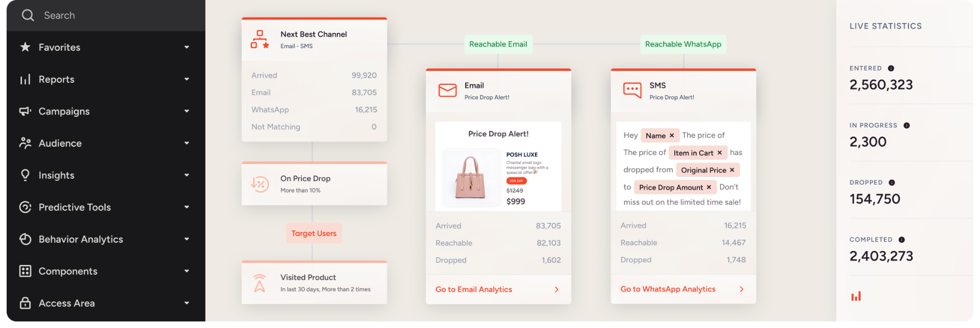Click the Audience people icon
This screenshot has height=328, width=980.
(25, 143)
